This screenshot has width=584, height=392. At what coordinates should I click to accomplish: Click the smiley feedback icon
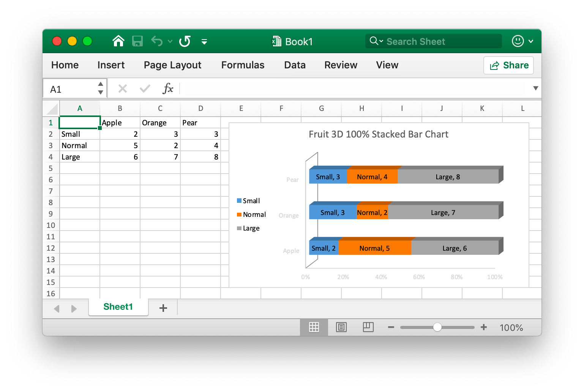click(517, 41)
